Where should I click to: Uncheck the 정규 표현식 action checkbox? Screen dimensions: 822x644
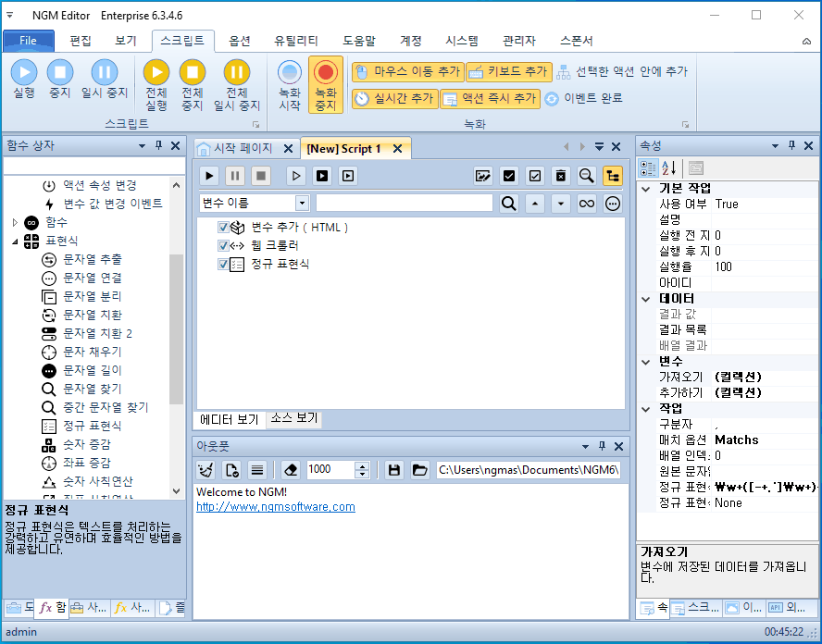(223, 264)
